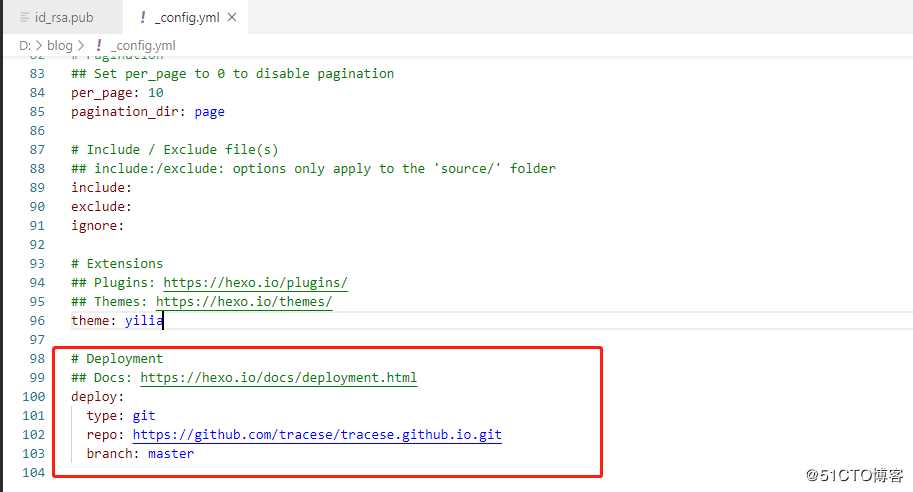Follow the github.com tracese repo link
The height and width of the screenshot is (492, 913).
(317, 434)
